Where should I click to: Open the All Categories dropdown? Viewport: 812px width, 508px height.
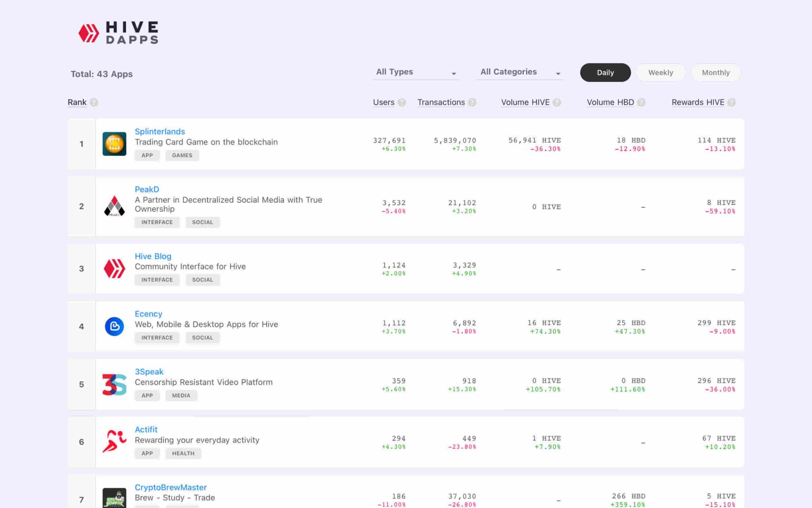tap(519, 72)
